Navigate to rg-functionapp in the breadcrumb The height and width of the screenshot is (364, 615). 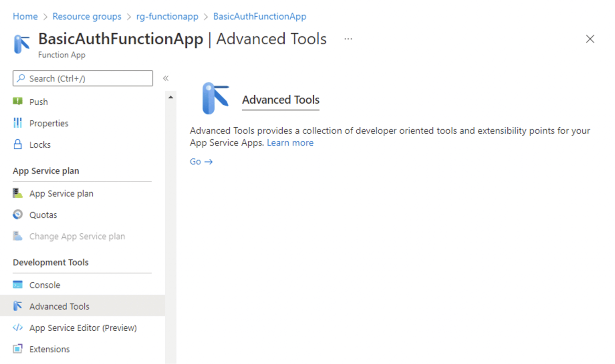pos(167,16)
